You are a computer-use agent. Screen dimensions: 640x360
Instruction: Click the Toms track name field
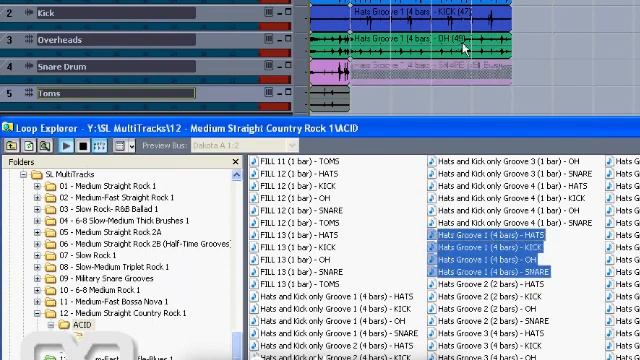116,93
